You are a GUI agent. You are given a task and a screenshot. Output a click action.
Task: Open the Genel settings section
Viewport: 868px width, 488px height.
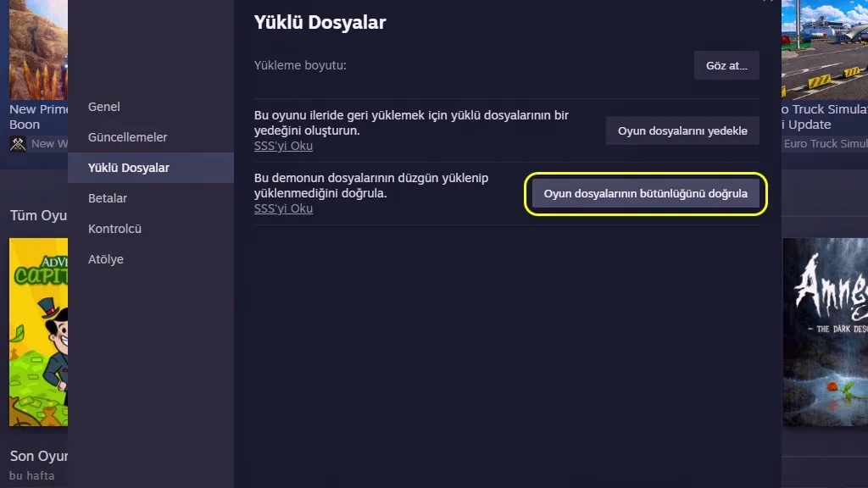pyautogui.click(x=151, y=107)
